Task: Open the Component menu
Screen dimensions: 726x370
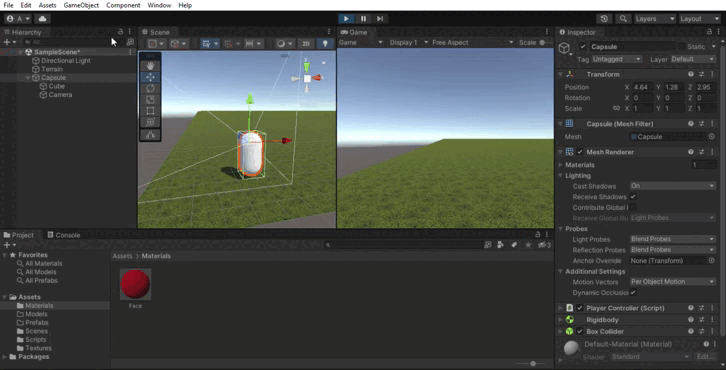Action: coord(123,5)
